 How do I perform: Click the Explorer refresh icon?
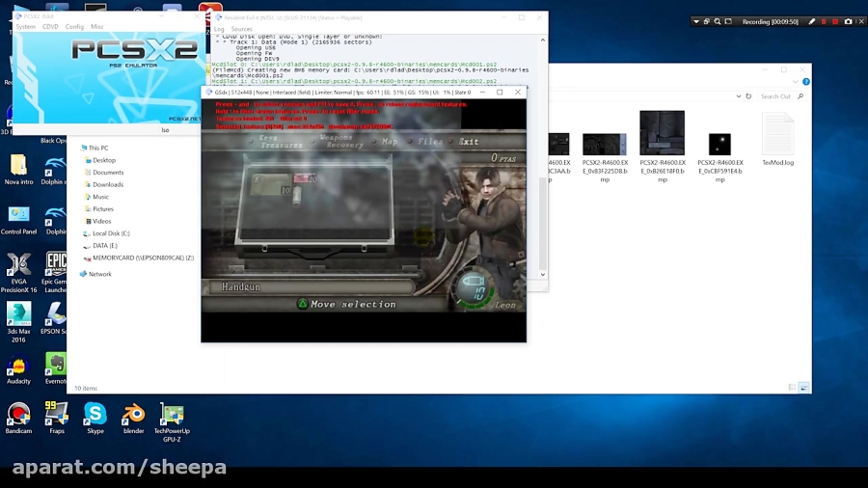click(748, 96)
